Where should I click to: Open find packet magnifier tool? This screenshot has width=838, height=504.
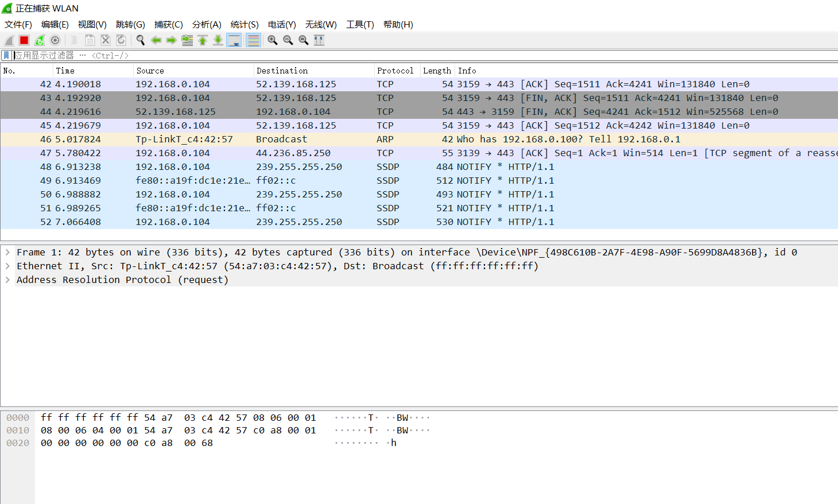click(x=141, y=40)
